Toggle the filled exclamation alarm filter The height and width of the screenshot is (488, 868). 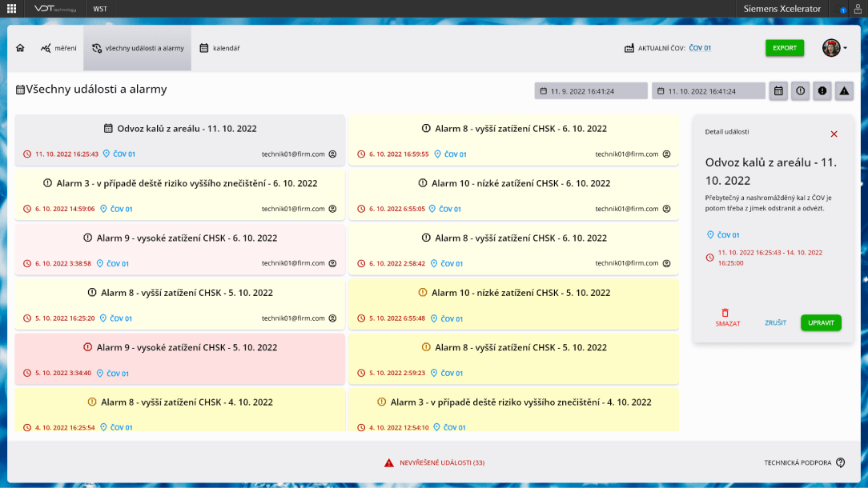pos(822,91)
